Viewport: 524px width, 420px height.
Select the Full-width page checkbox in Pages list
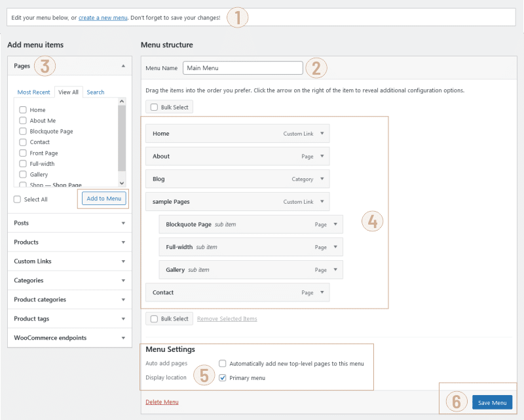tap(23, 164)
